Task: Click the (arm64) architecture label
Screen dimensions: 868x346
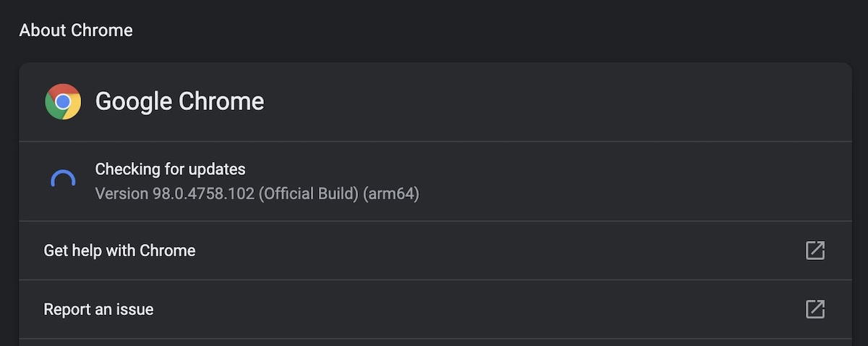Action: 391,194
